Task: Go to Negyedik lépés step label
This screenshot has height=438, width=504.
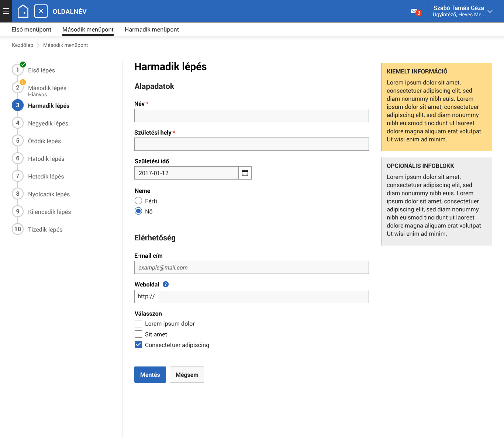Action: pyautogui.click(x=48, y=124)
